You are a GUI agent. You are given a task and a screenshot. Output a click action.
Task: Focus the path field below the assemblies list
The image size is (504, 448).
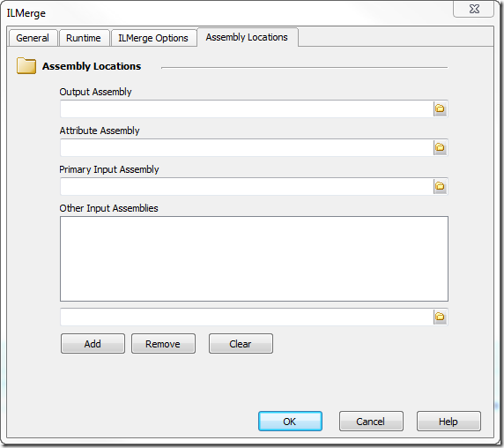[x=247, y=317]
